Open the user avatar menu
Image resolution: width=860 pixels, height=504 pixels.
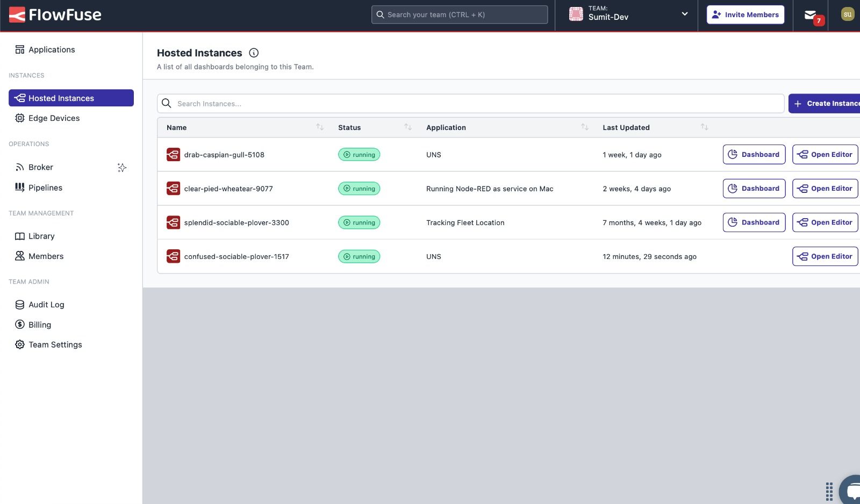pyautogui.click(x=848, y=14)
